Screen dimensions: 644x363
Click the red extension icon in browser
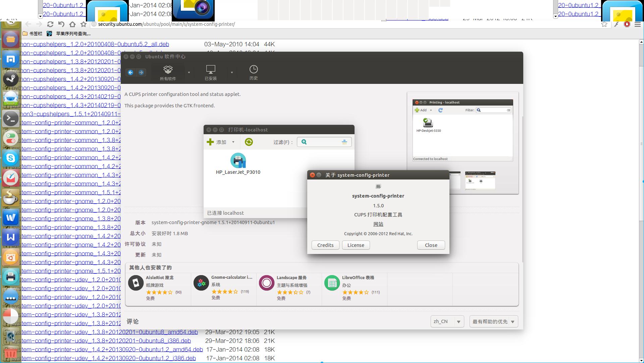coord(627,24)
